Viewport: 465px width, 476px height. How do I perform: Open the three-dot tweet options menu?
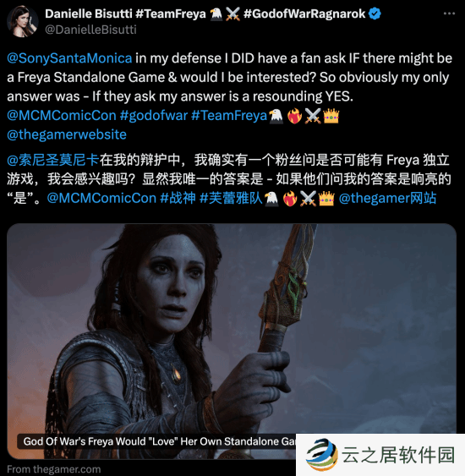coord(449,14)
